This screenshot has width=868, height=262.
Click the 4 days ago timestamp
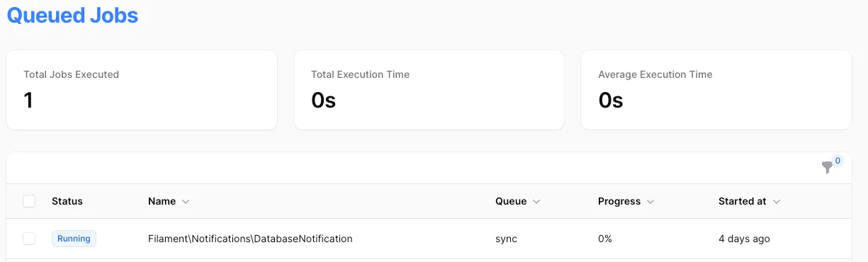pos(744,239)
